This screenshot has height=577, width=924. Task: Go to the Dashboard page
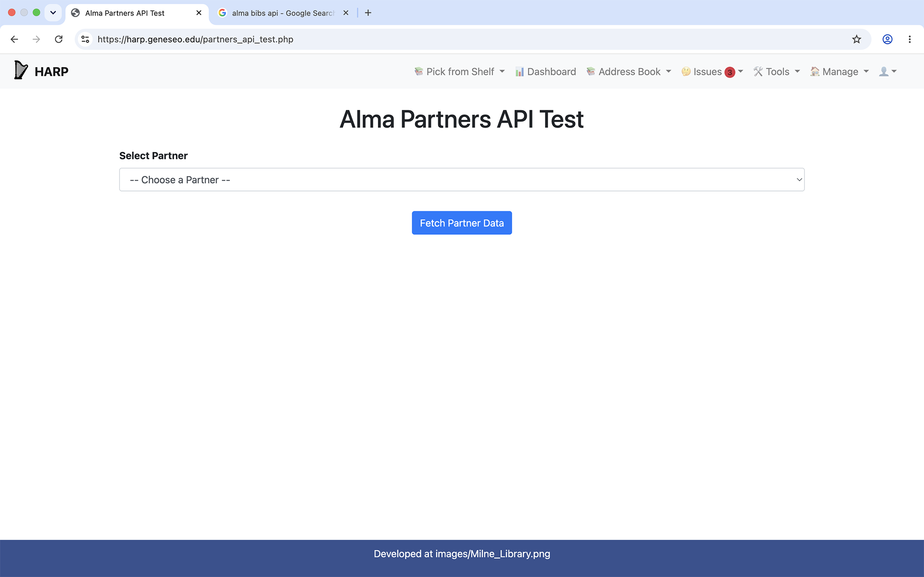click(546, 72)
